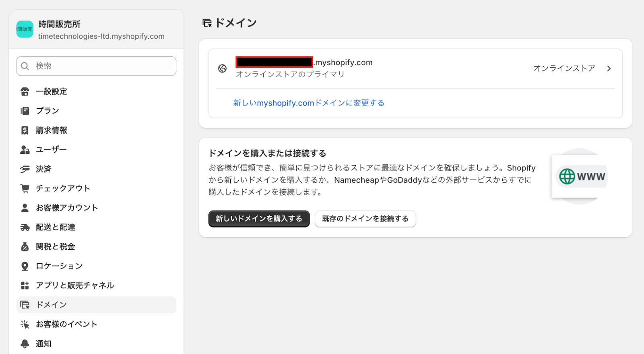This screenshot has height=354, width=644.
Task: Click 新しいドメインを購入する button
Action: pos(259,219)
